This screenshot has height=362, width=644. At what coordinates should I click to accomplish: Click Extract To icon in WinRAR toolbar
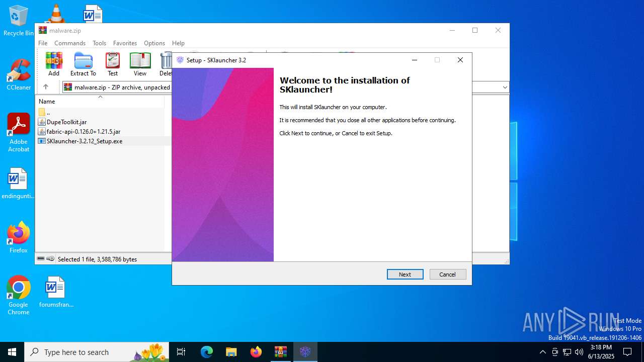click(83, 64)
